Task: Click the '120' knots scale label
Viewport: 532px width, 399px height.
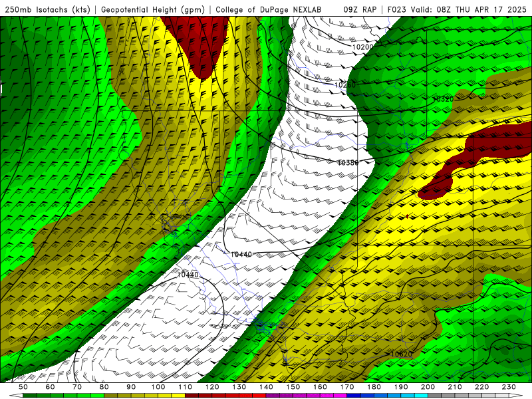Action: [212, 387]
